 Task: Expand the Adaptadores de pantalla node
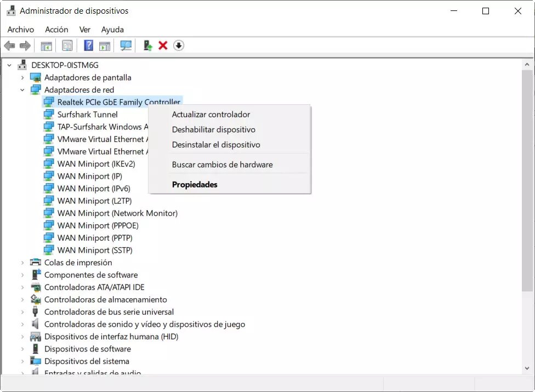[x=22, y=78]
